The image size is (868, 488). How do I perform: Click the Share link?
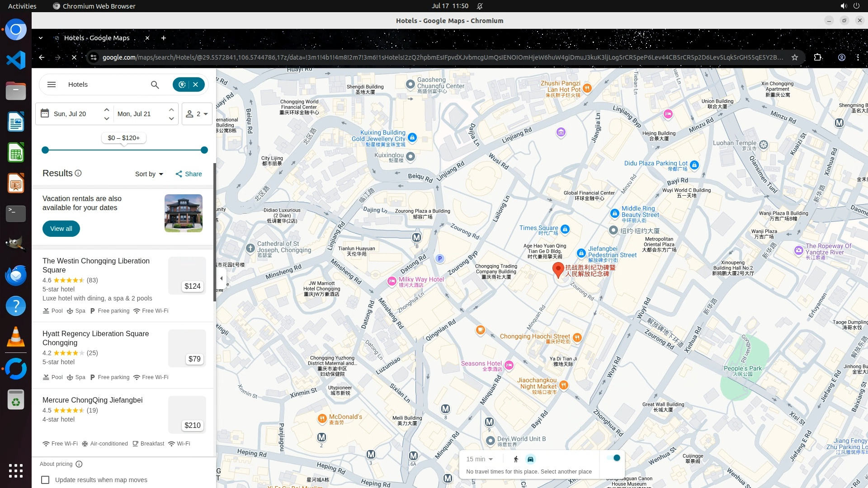pos(189,174)
